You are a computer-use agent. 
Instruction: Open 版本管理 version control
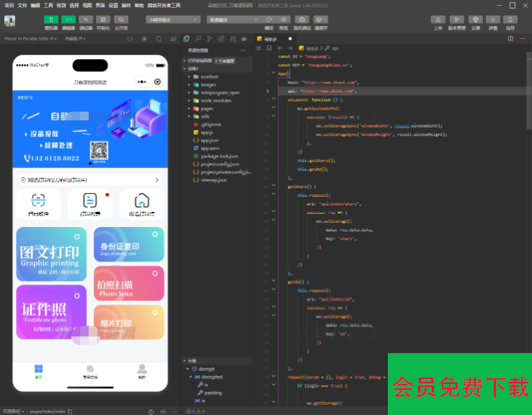coord(457,19)
